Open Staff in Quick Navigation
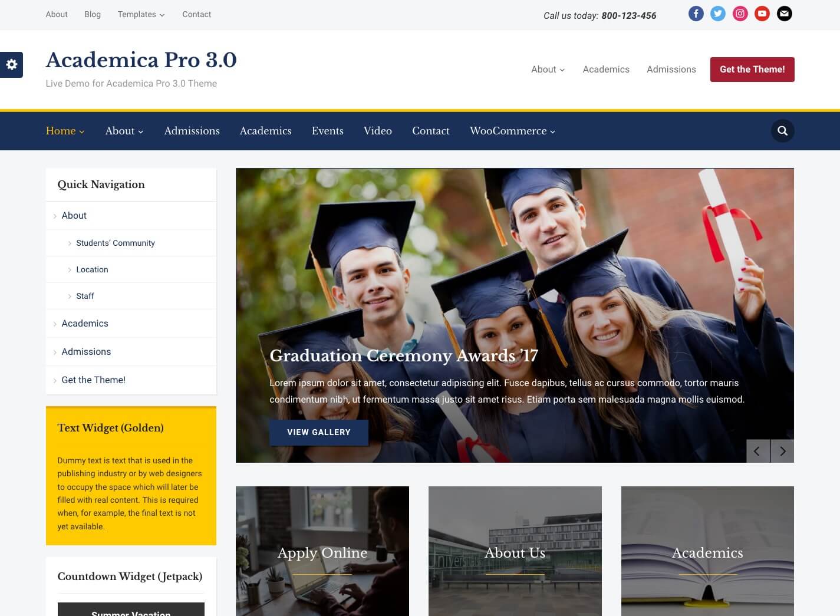The height and width of the screenshot is (616, 840). click(x=85, y=296)
